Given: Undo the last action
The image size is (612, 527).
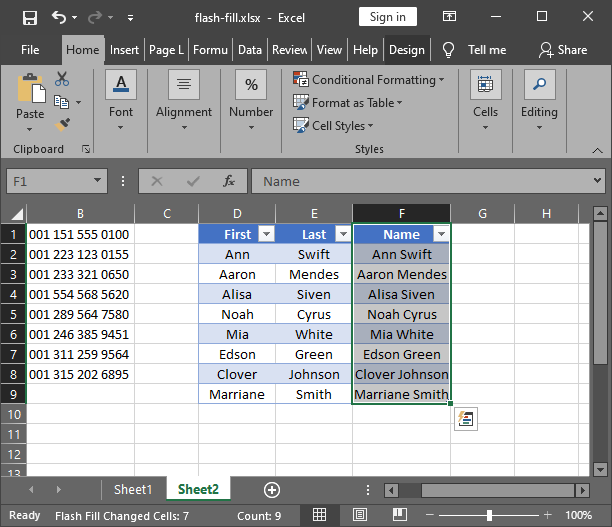Looking at the screenshot, I should (x=59, y=17).
